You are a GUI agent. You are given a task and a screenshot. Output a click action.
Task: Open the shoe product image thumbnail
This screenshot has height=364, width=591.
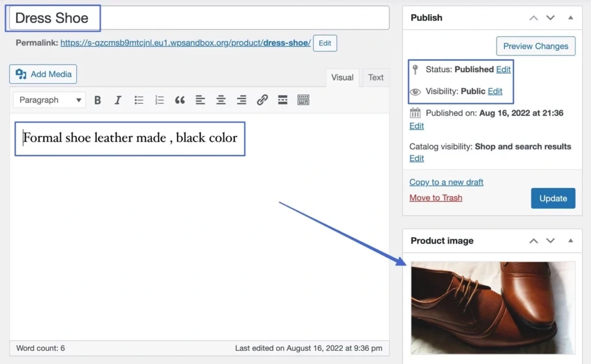click(x=492, y=307)
